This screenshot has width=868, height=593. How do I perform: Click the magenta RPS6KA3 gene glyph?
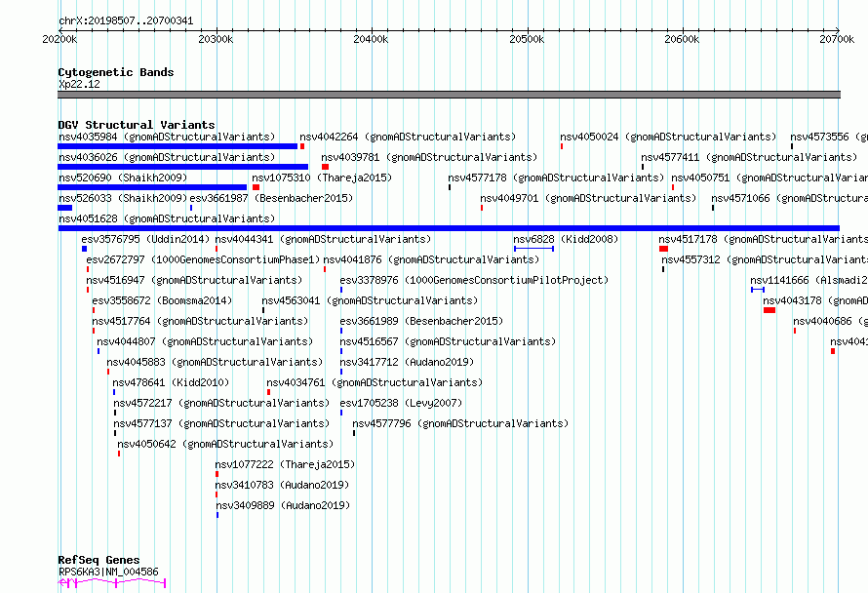(x=112, y=582)
